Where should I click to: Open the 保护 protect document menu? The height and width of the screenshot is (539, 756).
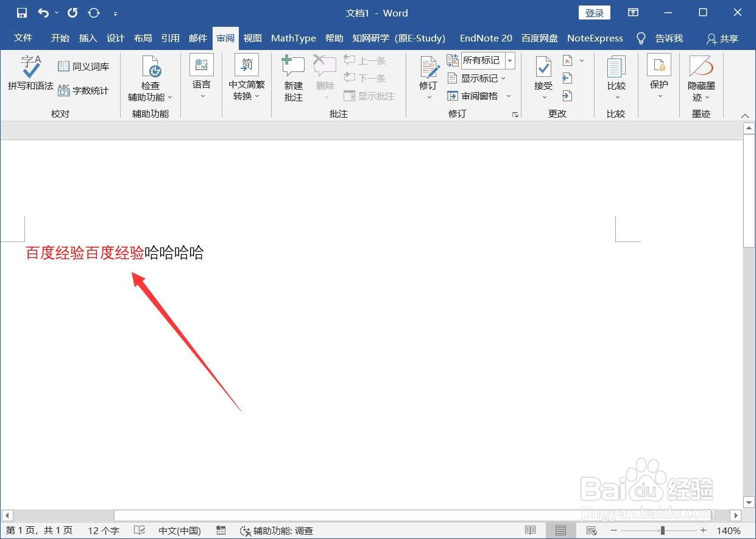659,77
